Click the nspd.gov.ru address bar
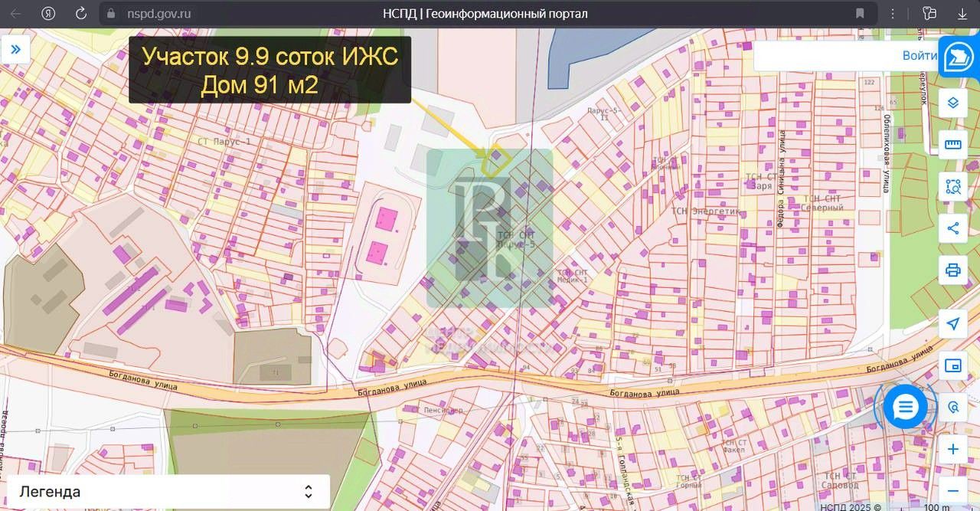This screenshot has width=980, height=511. [x=484, y=14]
